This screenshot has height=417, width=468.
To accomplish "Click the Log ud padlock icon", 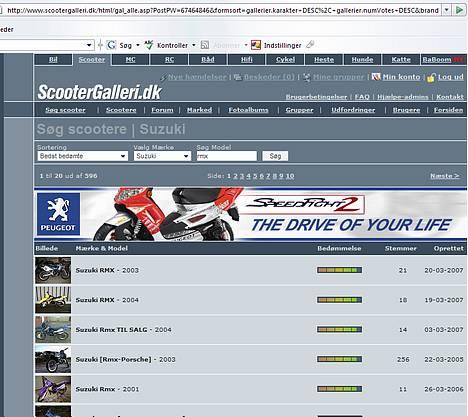I will [431, 78].
